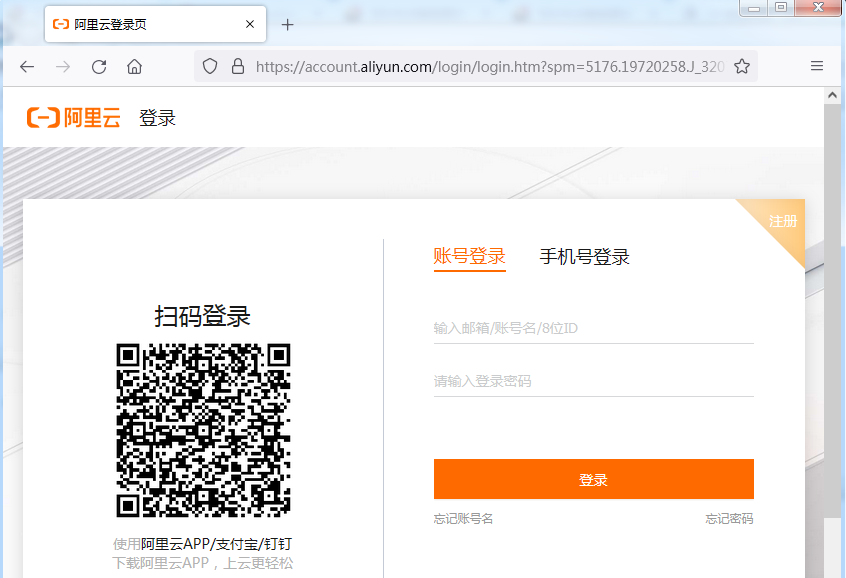Focus the email/account name input field
Viewport: 846px width, 578px height.
(x=593, y=328)
